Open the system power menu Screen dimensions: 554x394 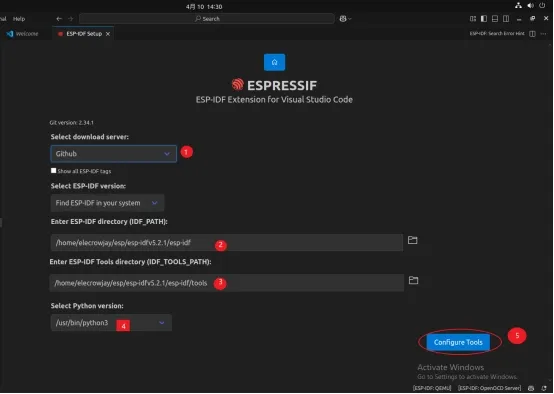(x=542, y=5)
